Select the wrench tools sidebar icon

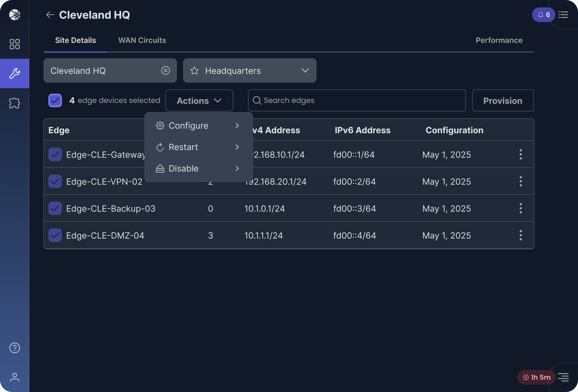point(15,73)
